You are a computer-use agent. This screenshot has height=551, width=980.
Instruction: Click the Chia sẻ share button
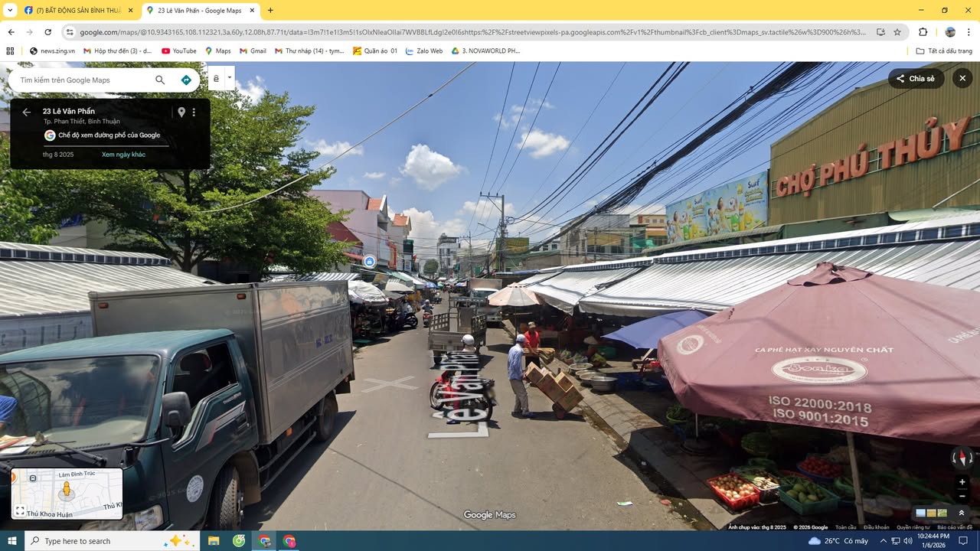point(916,79)
